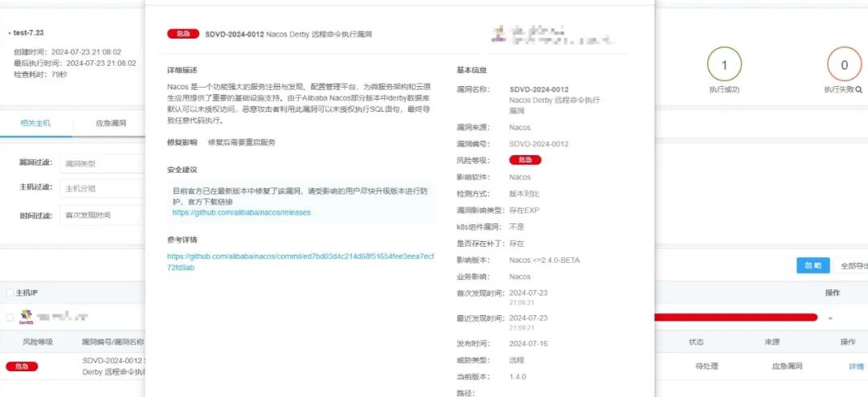The width and height of the screenshot is (868, 397).
Task: Open the 漏洞类型 filter dropdown
Action: click(102, 163)
